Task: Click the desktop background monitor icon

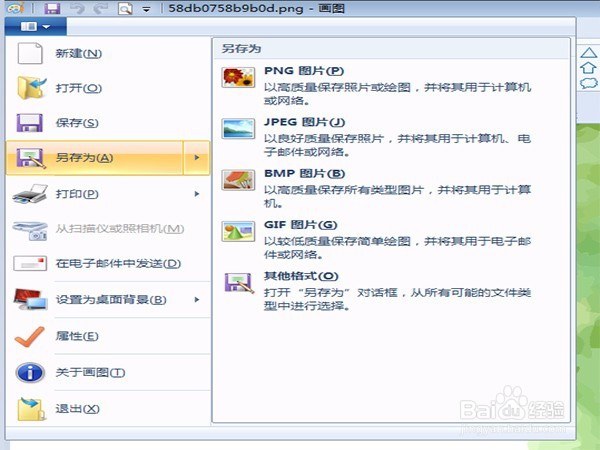Action: [30, 300]
